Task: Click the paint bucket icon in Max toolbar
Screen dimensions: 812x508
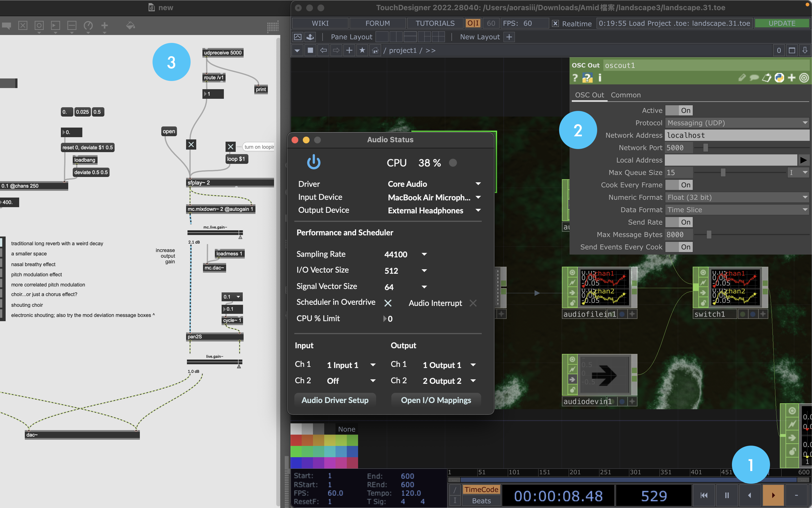Action: (131, 25)
